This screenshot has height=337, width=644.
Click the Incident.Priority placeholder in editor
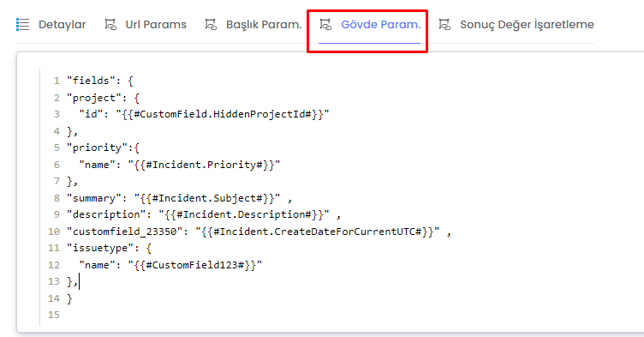pyautogui.click(x=204, y=165)
